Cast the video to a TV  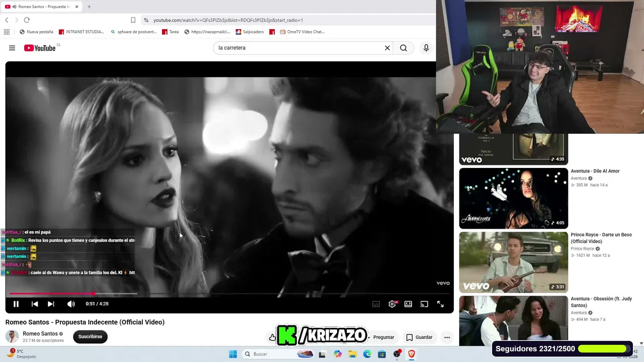(x=424, y=304)
